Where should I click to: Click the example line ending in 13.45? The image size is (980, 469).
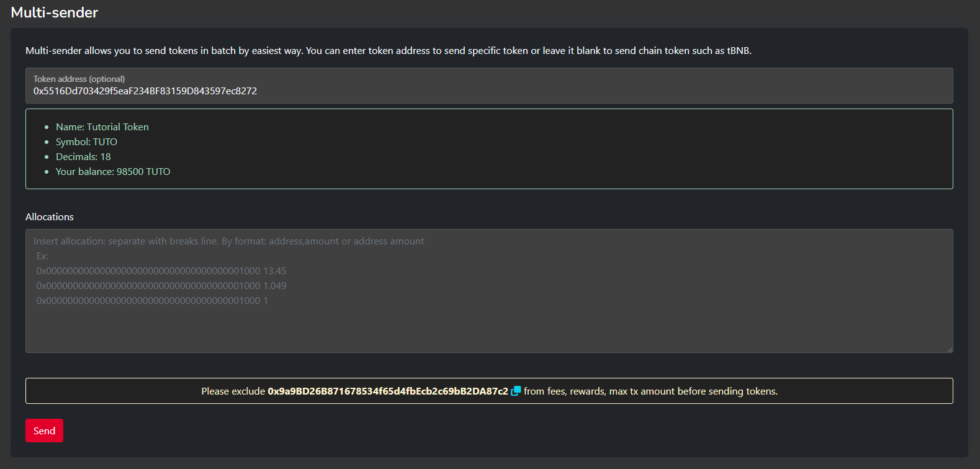pos(161,270)
